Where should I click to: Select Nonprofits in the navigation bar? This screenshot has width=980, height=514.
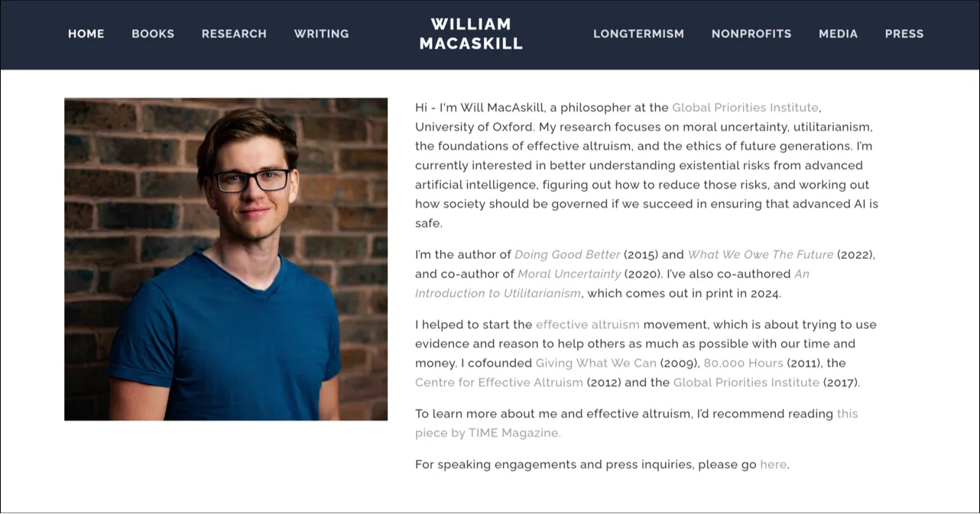point(751,34)
